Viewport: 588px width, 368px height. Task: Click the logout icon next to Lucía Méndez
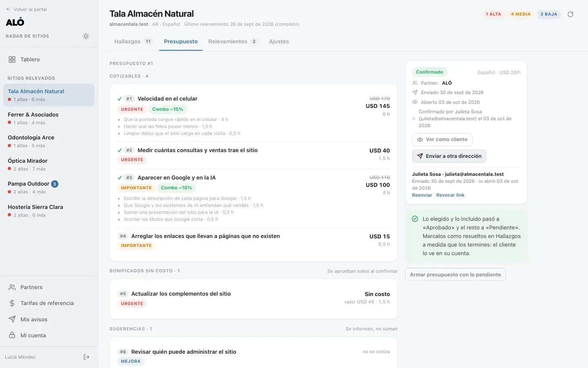(87, 357)
